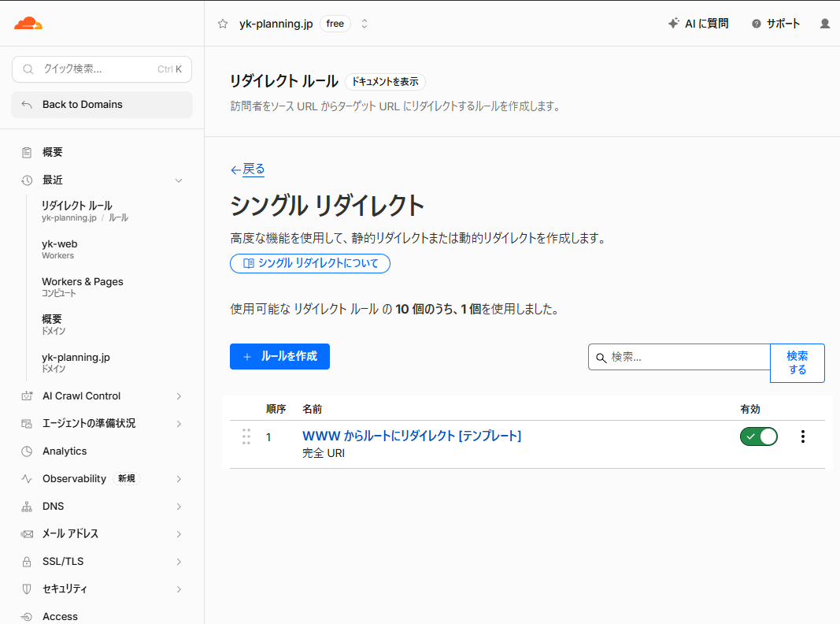
Task: Collapse the 最近 recent section
Action: (x=179, y=180)
